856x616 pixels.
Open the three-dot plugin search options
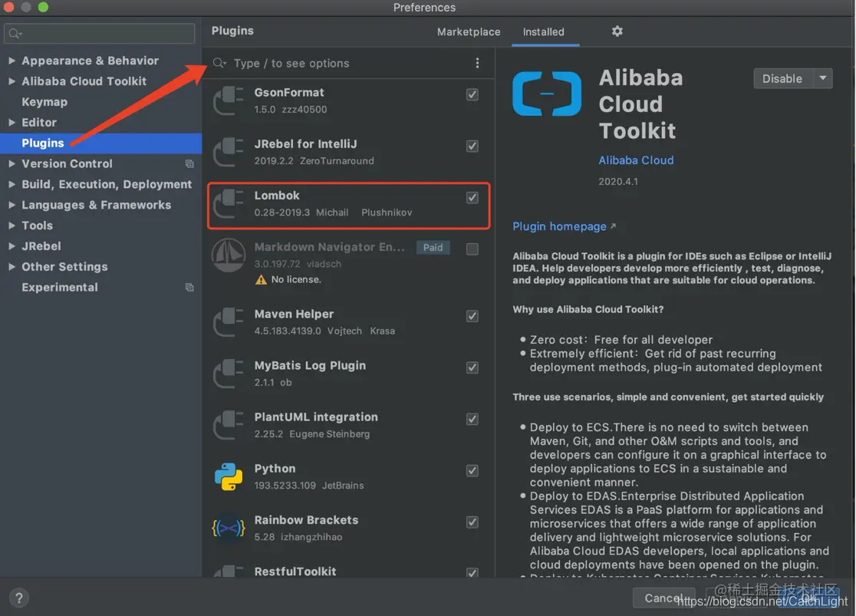477,63
